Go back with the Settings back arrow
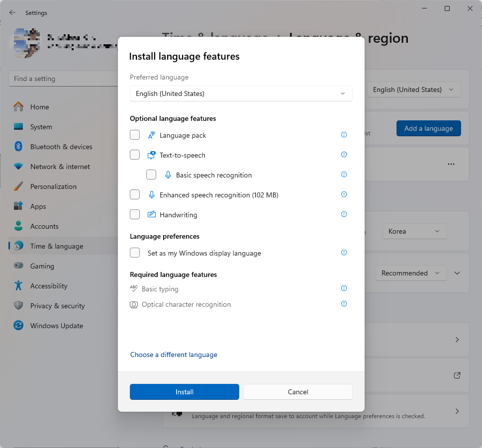 pyautogui.click(x=12, y=12)
